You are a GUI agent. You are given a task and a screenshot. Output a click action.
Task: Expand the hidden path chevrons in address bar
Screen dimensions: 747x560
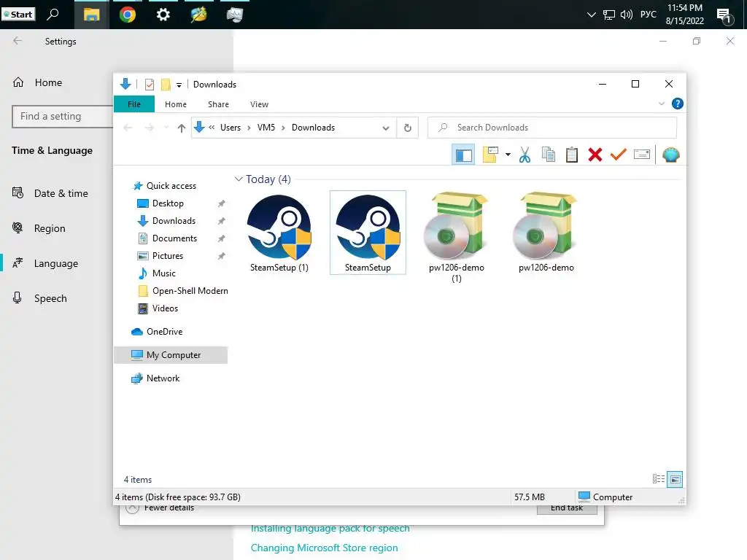click(x=212, y=127)
